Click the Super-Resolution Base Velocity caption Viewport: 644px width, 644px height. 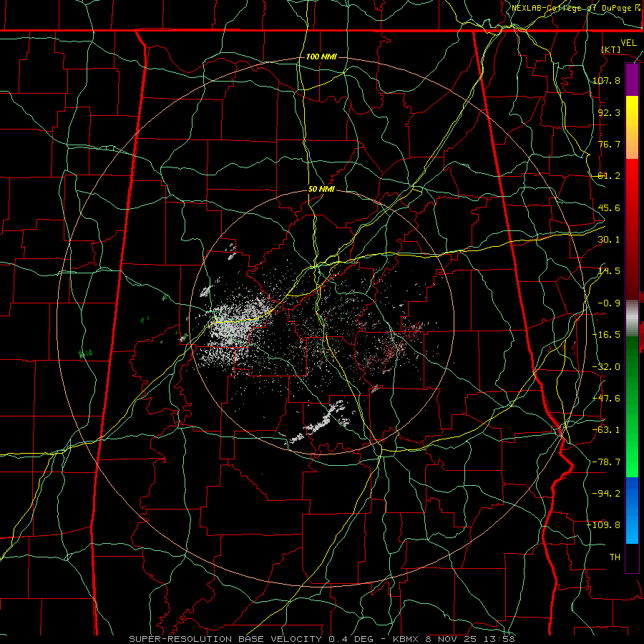(321, 639)
